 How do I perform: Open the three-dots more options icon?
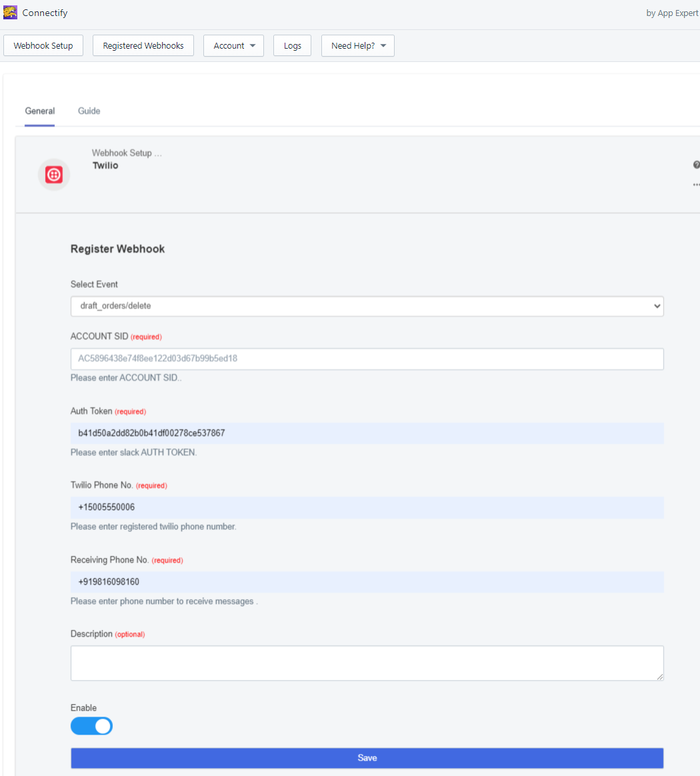697,185
